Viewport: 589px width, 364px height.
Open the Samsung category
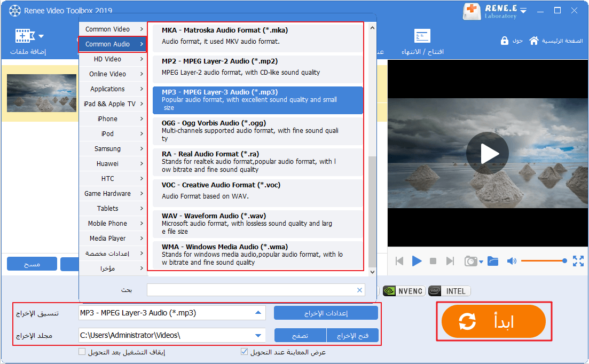coord(113,149)
